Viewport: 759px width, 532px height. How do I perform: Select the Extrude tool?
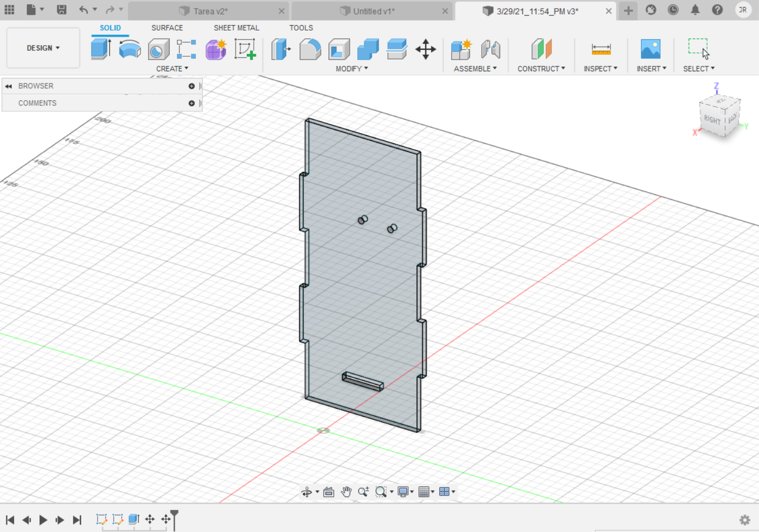pos(101,49)
